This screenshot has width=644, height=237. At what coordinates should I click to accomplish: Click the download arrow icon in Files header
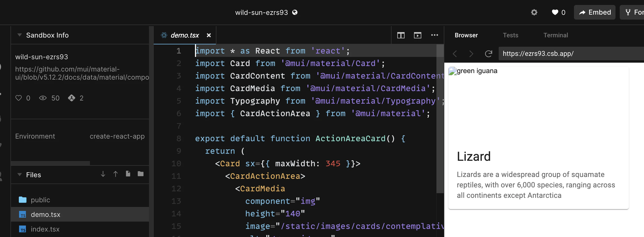103,174
